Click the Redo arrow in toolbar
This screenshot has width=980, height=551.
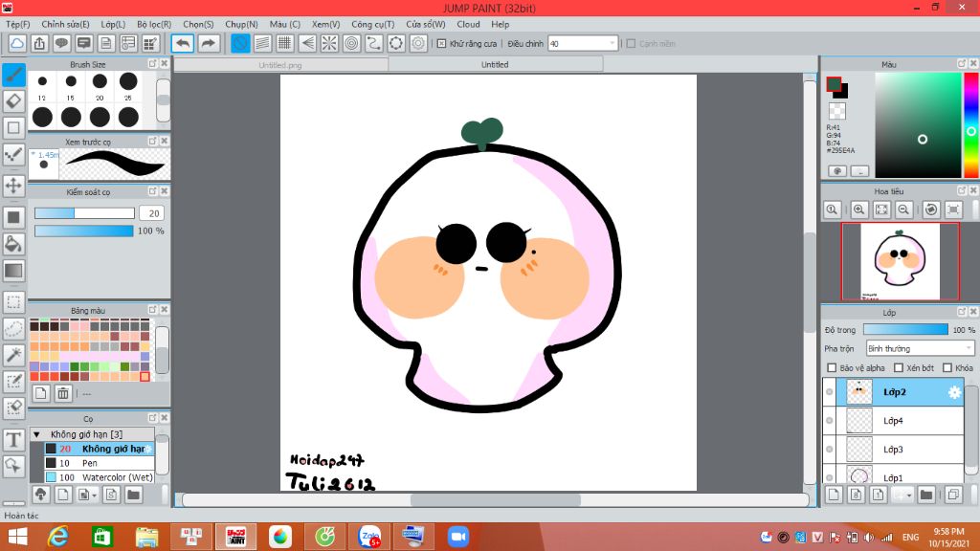[x=208, y=43]
